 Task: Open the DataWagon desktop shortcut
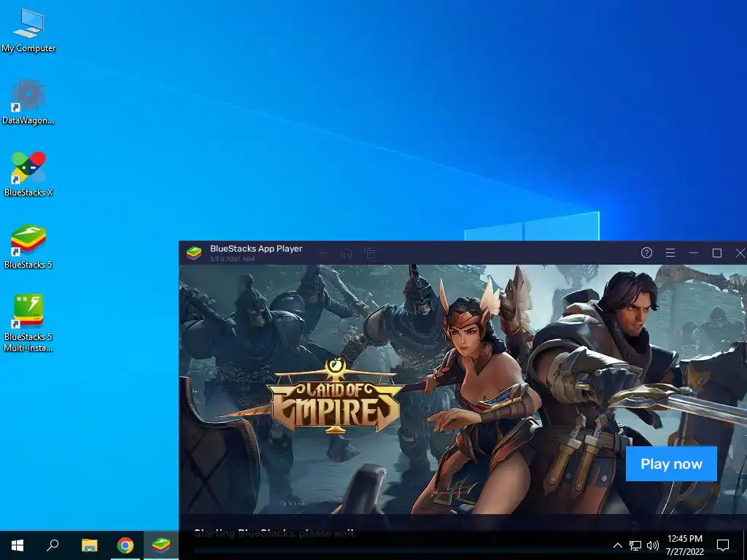pos(28,102)
